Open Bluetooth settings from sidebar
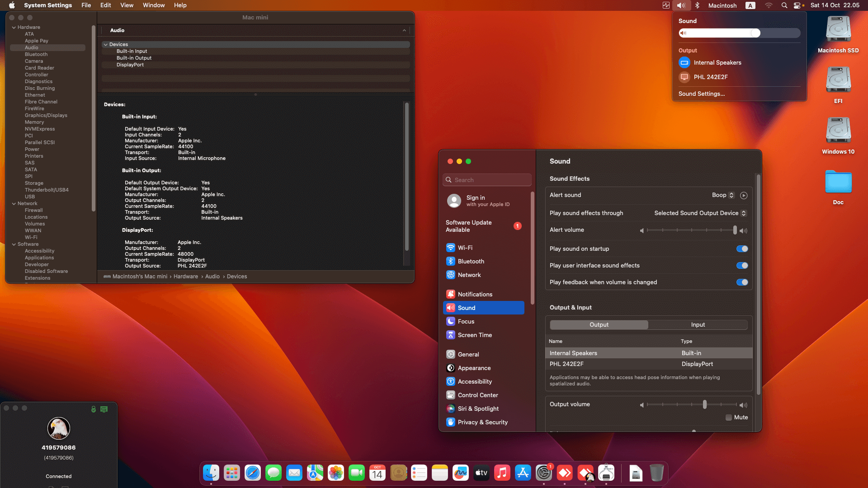This screenshot has width=868, height=488. [471, 261]
